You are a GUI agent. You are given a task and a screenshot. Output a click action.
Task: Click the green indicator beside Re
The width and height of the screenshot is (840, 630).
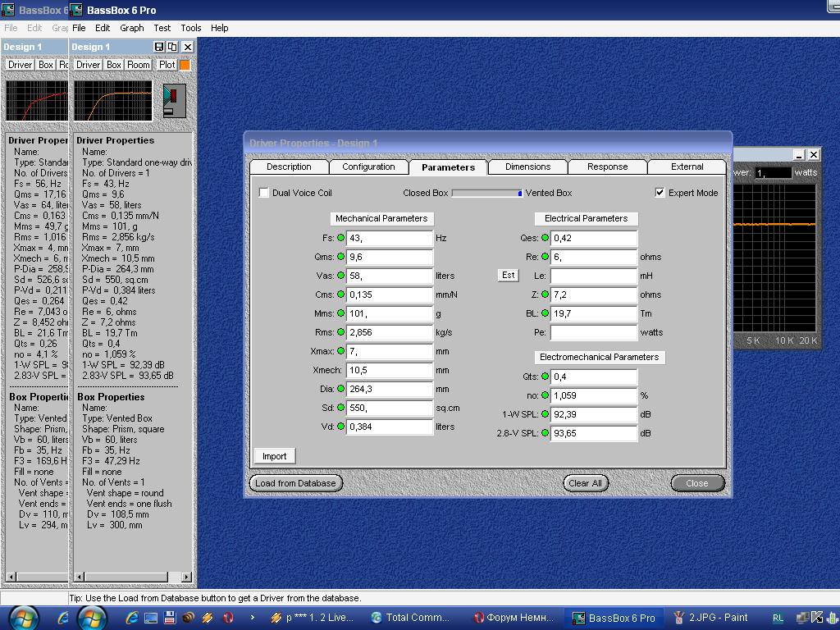545,257
